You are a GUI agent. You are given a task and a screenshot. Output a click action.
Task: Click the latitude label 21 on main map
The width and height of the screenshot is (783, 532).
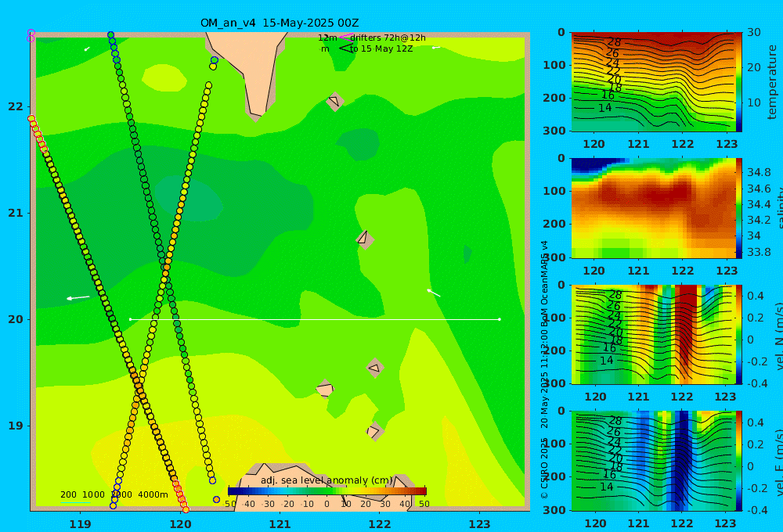(16, 213)
